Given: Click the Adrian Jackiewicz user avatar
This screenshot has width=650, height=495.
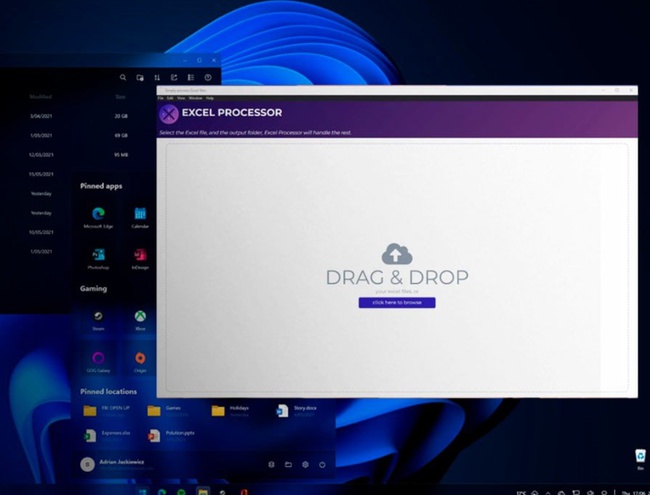Looking at the screenshot, I should [x=87, y=464].
